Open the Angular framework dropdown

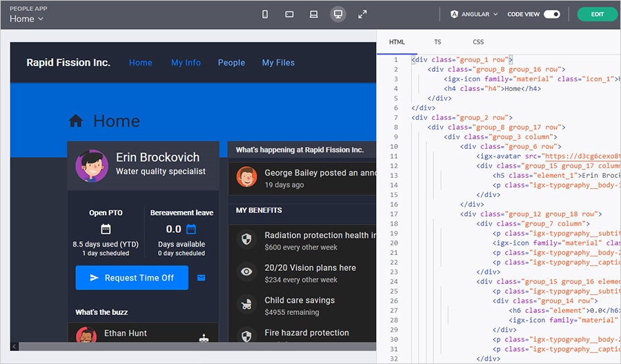click(474, 14)
